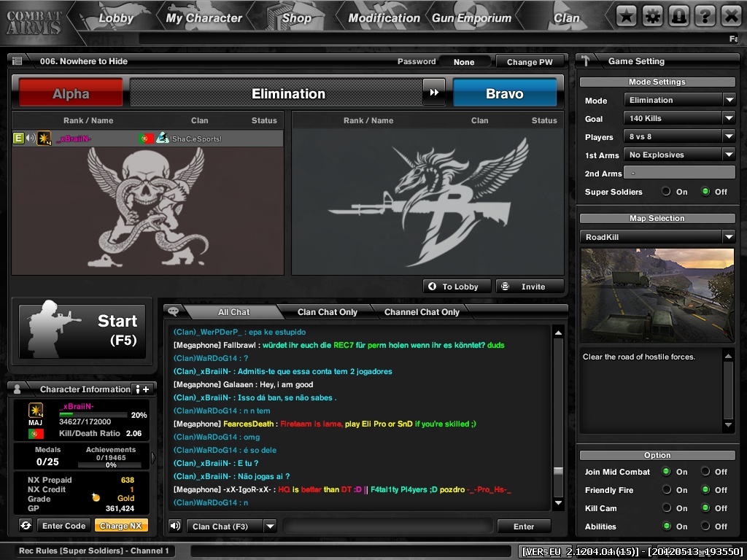
Task: Click the Change PW button
Action: click(530, 62)
